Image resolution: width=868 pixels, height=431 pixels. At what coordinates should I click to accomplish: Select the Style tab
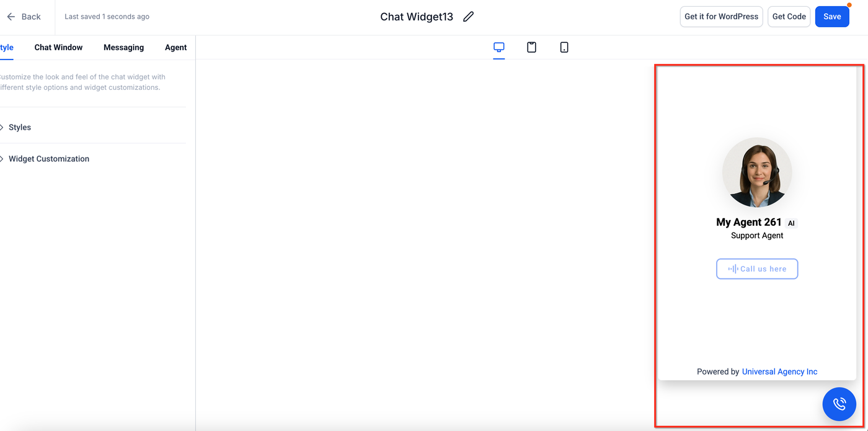(x=6, y=47)
